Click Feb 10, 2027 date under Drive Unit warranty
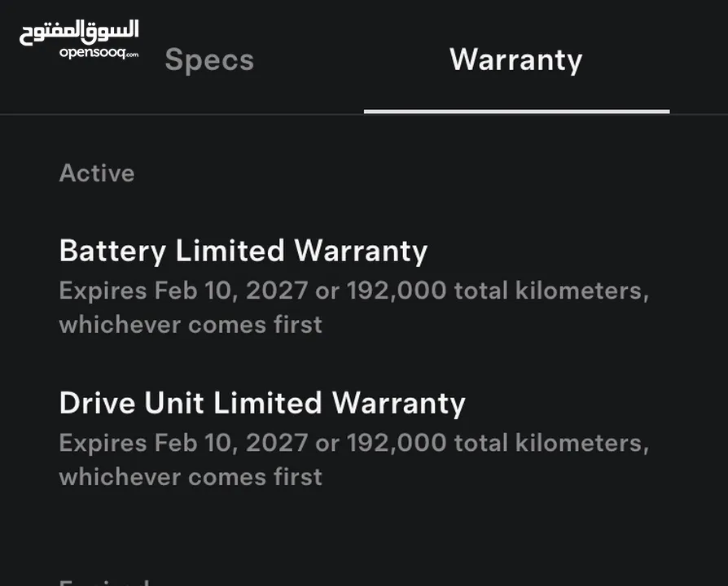The height and width of the screenshot is (586, 728). [231, 443]
